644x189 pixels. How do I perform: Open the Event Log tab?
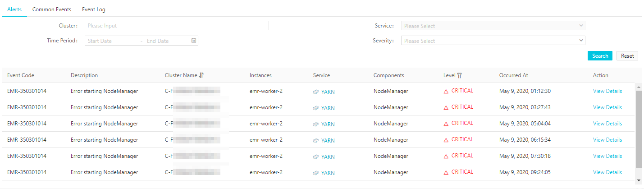94,9
